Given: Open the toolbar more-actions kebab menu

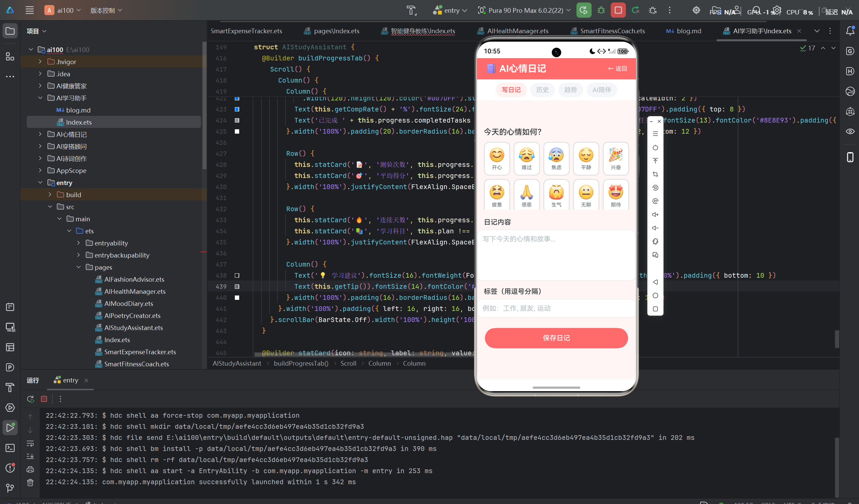Looking at the screenshot, I should pyautogui.click(x=670, y=10).
